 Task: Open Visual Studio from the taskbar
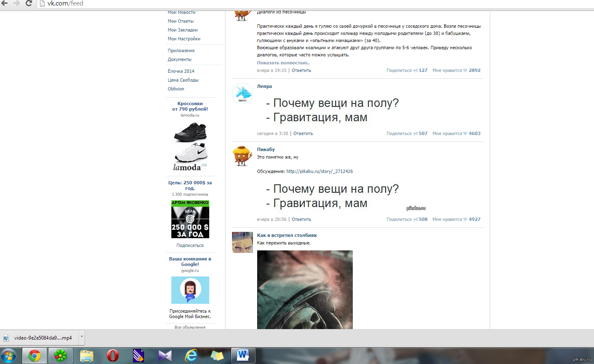(x=165, y=356)
